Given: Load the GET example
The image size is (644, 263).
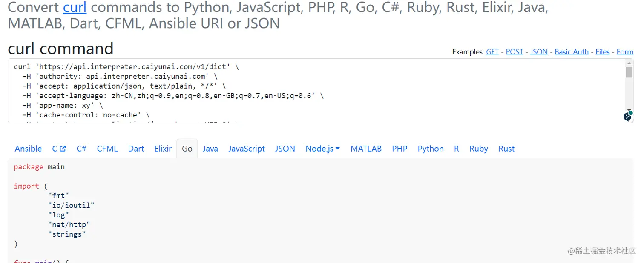Looking at the screenshot, I should pos(492,51).
